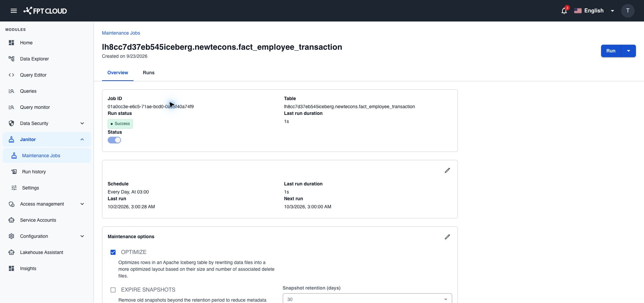This screenshot has width=644, height=303.
Task: Click the Queries sidebar icon
Action: point(11,91)
